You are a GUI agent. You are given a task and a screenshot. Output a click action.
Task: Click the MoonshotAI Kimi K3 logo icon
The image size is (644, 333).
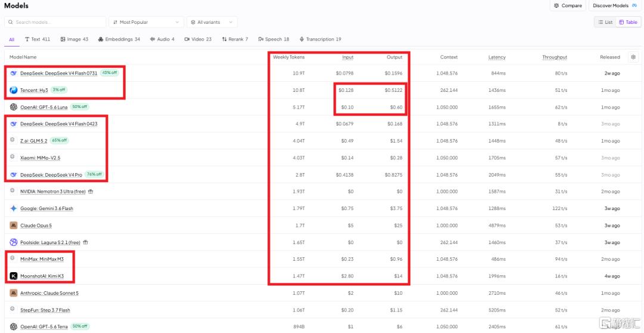click(x=14, y=276)
